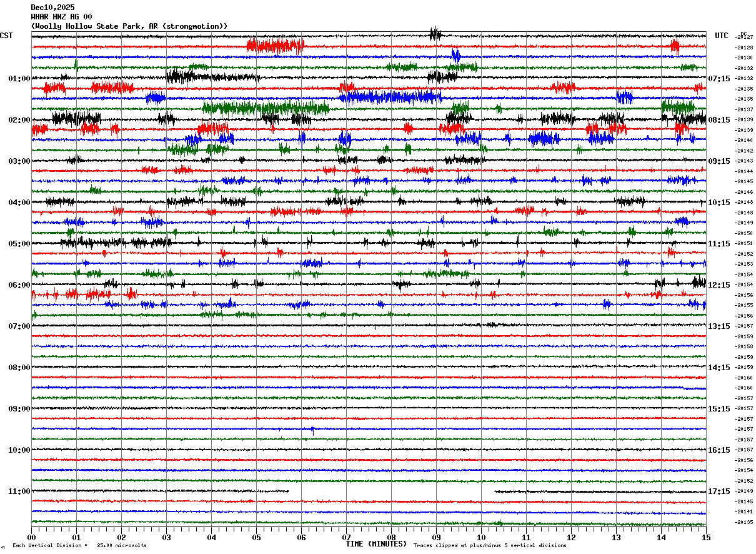The image size is (756, 554).
Task: Select the DC offset value -20144
Action: tap(744, 171)
